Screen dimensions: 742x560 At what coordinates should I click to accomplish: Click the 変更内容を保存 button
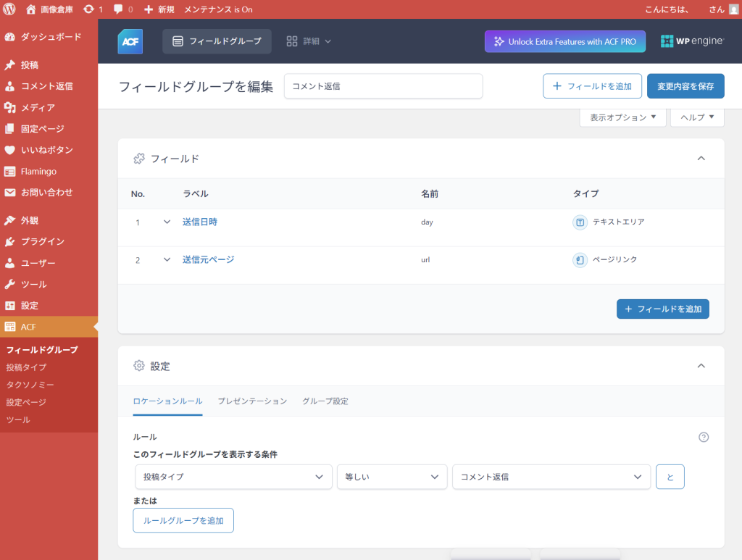[685, 85]
